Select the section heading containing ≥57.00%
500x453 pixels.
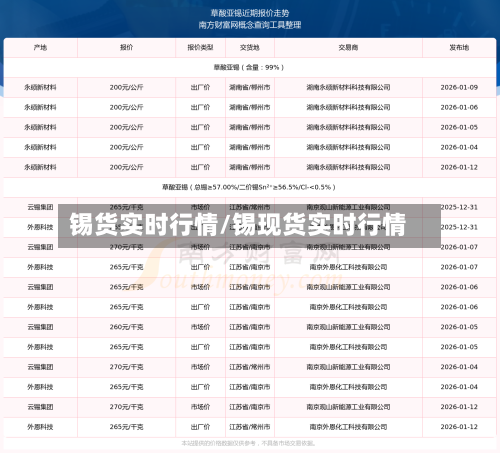(249, 187)
